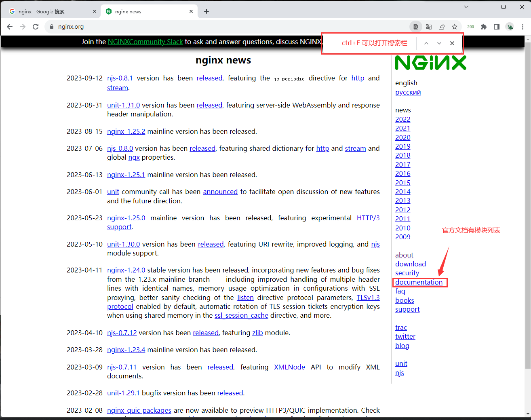
Task: Open the books link
Action: (405, 300)
